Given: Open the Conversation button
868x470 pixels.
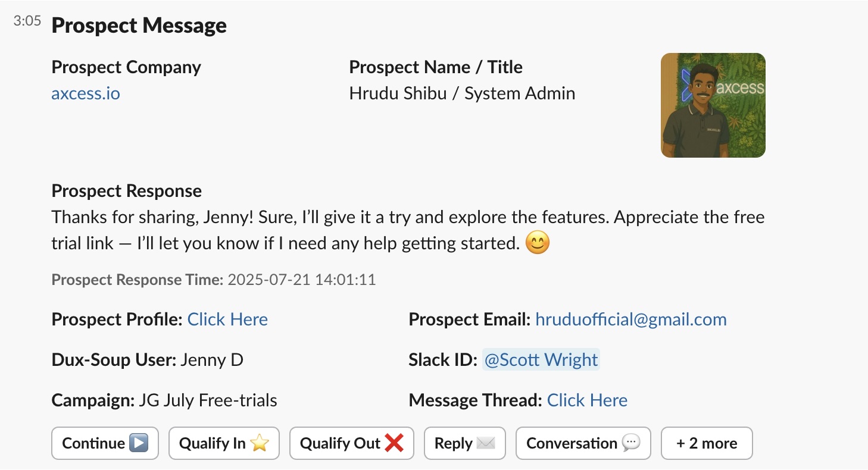Looking at the screenshot, I should pos(583,443).
